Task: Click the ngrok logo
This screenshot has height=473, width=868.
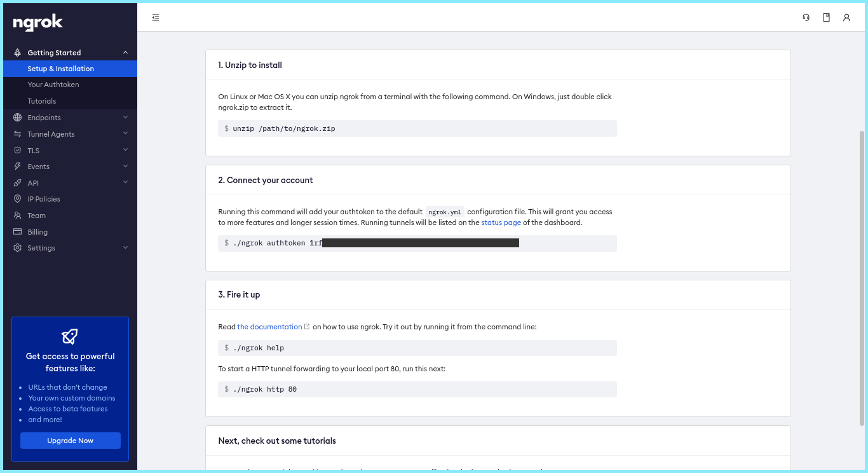Action: (x=37, y=23)
